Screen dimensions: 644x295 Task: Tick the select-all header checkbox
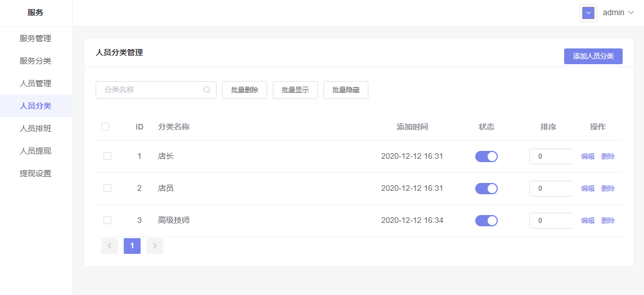(x=105, y=127)
